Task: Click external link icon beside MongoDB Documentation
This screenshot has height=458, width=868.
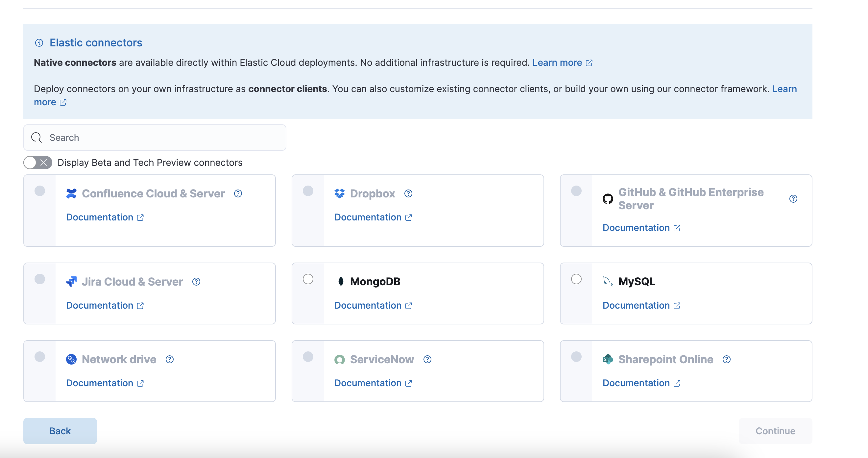Action: click(408, 306)
